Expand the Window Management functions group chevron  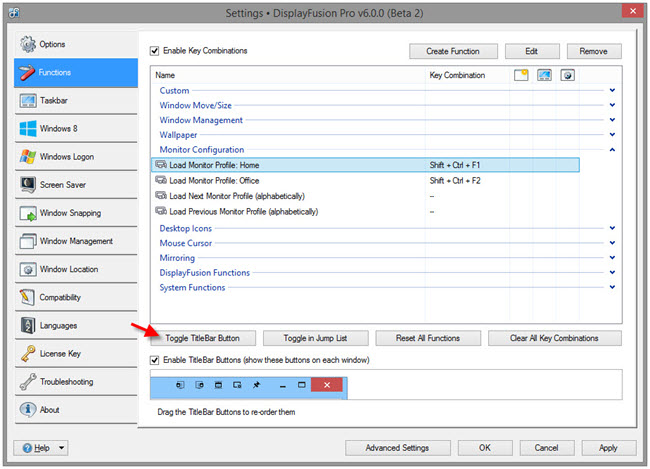point(612,120)
